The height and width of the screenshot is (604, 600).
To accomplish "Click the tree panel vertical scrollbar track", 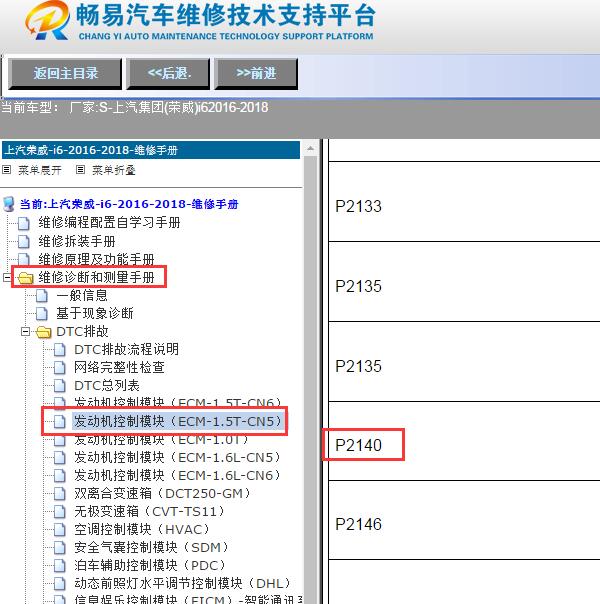I will pyautogui.click(x=310, y=379).
